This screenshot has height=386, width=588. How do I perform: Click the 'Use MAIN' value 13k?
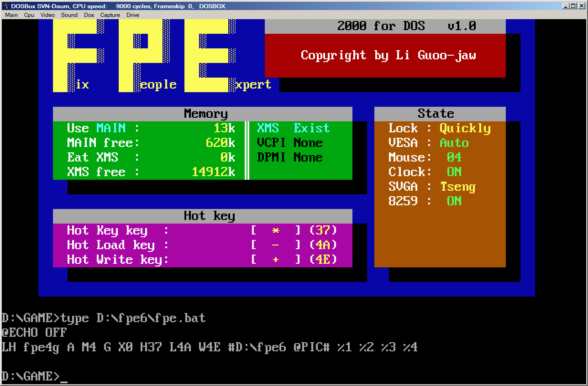point(224,128)
